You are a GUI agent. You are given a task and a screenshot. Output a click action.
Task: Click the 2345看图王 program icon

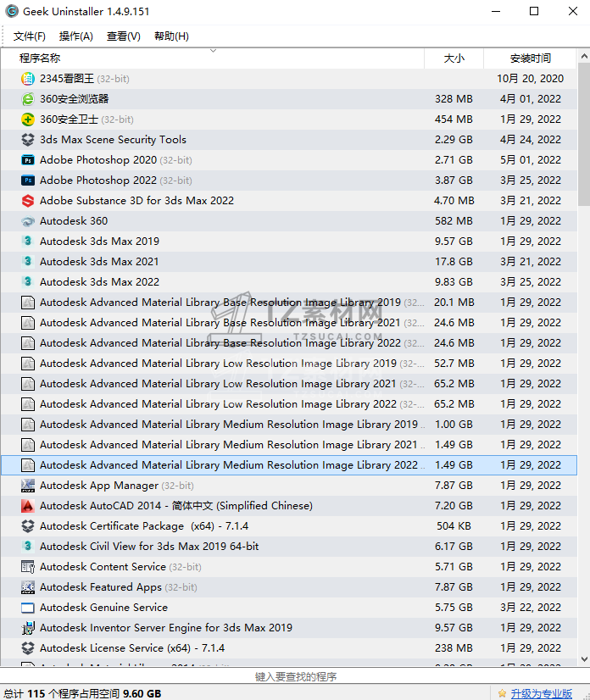(28, 79)
